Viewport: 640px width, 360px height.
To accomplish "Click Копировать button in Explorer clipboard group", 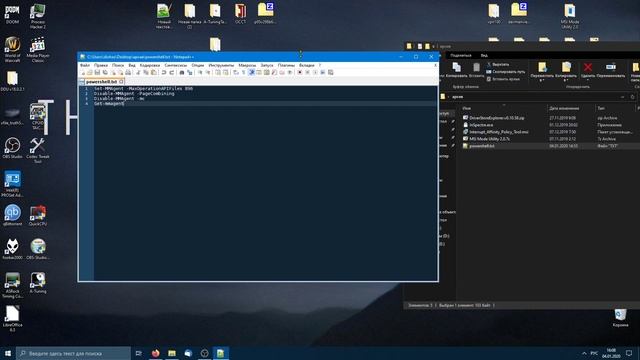I will [x=456, y=70].
